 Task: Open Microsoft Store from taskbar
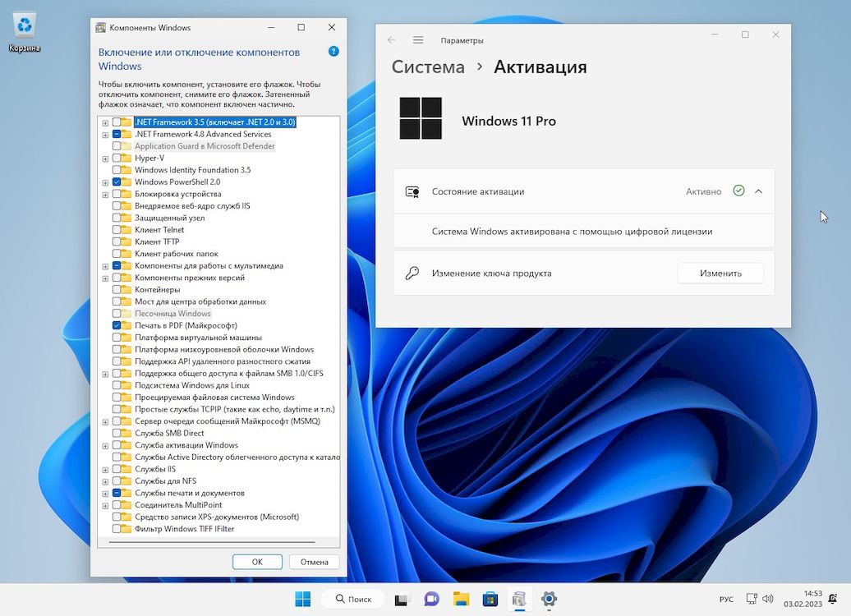(490, 600)
